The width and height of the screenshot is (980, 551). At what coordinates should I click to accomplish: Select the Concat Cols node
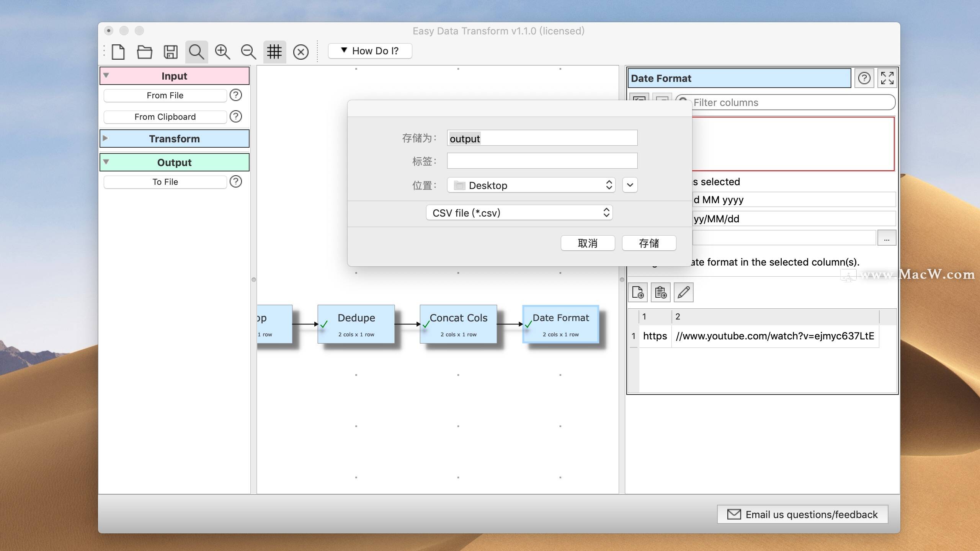[458, 324]
